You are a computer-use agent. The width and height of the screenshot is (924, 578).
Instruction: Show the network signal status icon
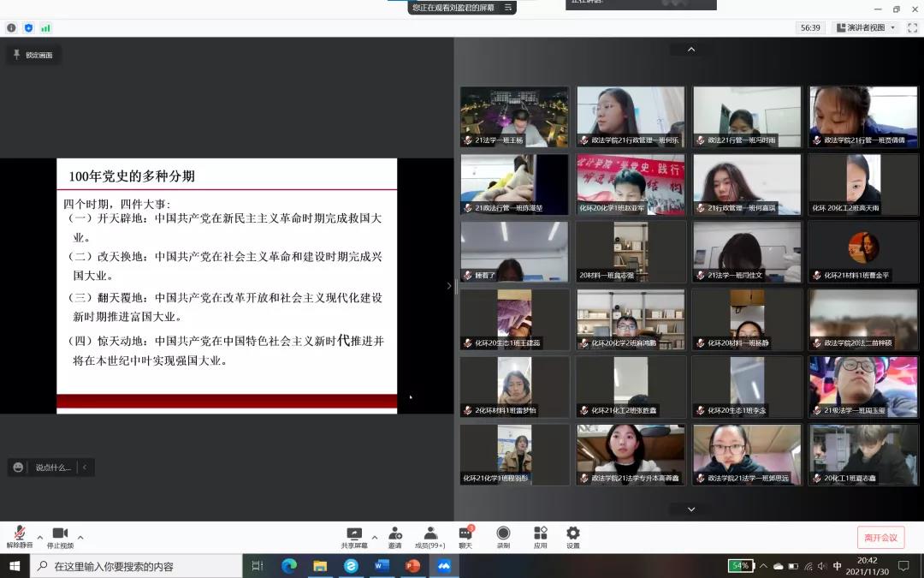[46, 27]
